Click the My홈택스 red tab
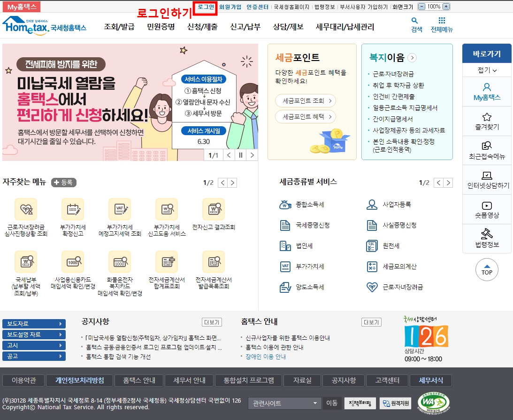Screen dimensions: 513x420 22,7
